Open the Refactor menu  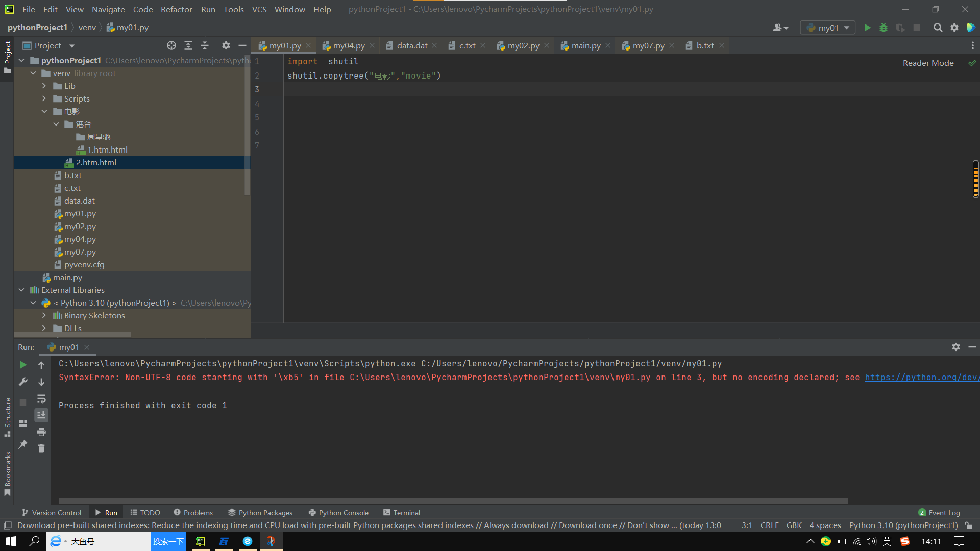(176, 9)
